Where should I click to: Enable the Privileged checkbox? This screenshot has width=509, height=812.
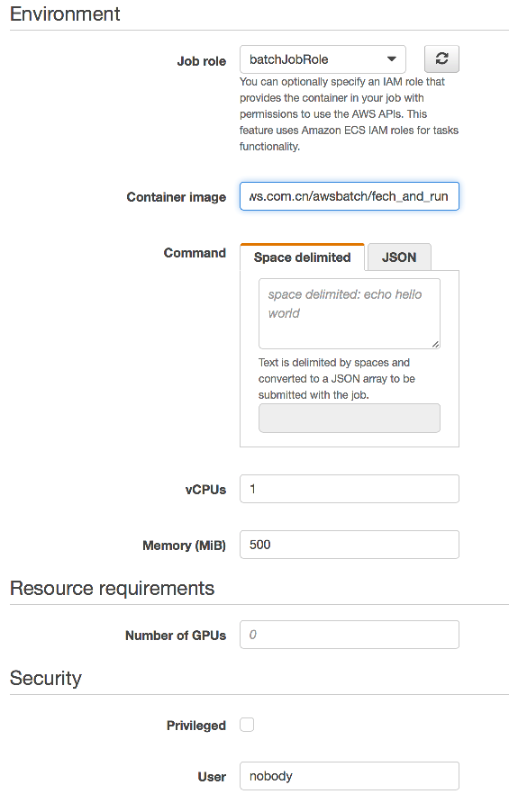click(x=247, y=725)
